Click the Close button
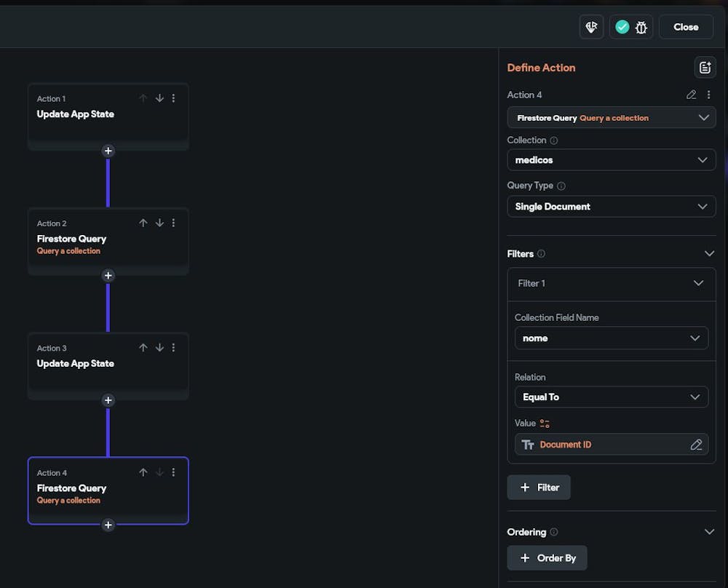 coord(686,27)
